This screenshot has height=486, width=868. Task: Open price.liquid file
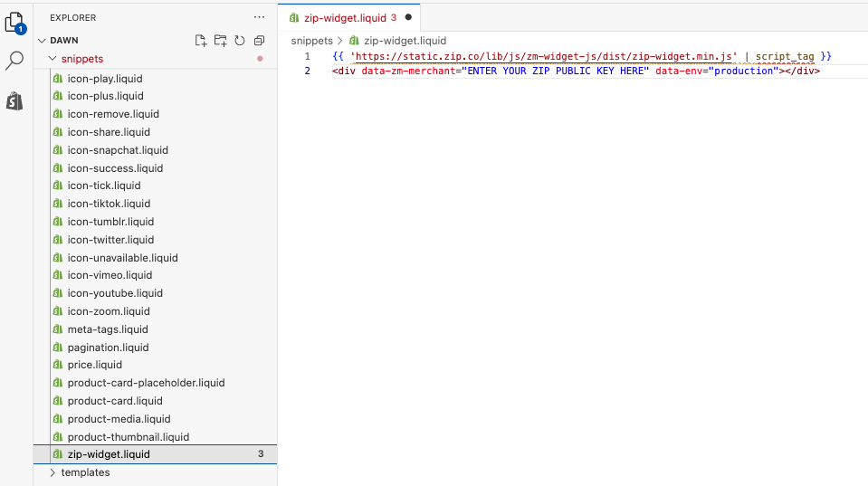click(x=155, y=365)
